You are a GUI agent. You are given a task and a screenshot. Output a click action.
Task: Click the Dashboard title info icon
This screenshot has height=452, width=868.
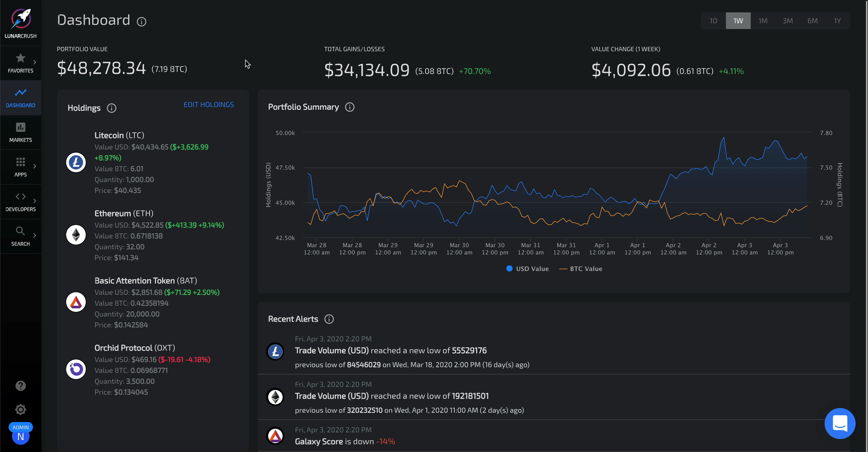click(x=142, y=21)
